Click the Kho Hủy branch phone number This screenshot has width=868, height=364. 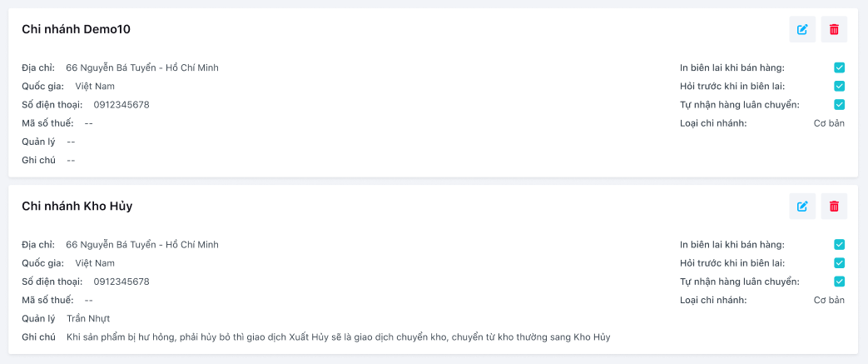point(122,282)
